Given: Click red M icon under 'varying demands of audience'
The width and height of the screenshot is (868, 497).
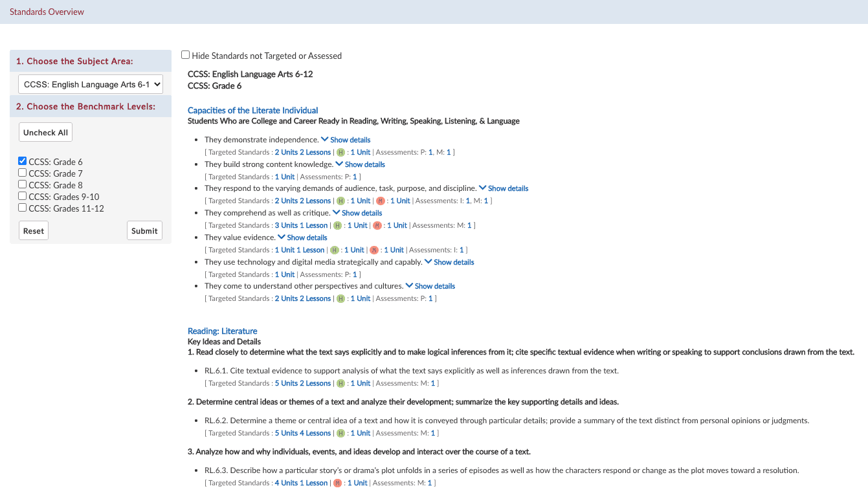Looking at the screenshot, I should coord(380,201).
